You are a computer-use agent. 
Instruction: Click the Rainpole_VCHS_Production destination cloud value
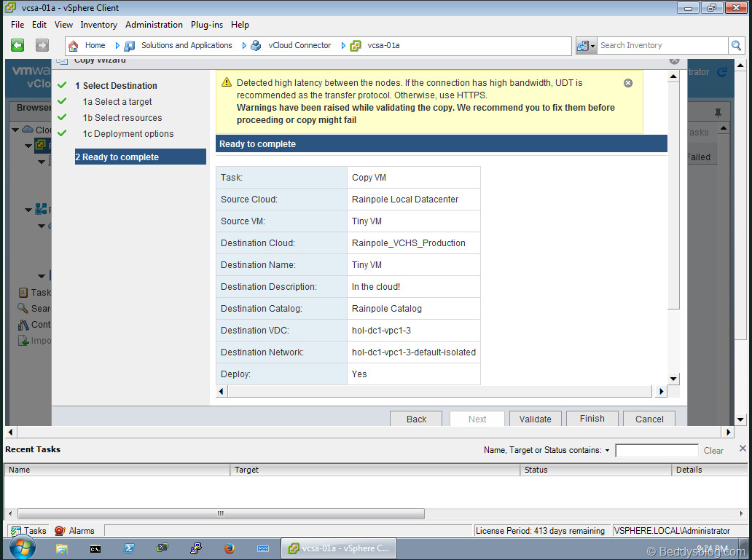pos(409,243)
